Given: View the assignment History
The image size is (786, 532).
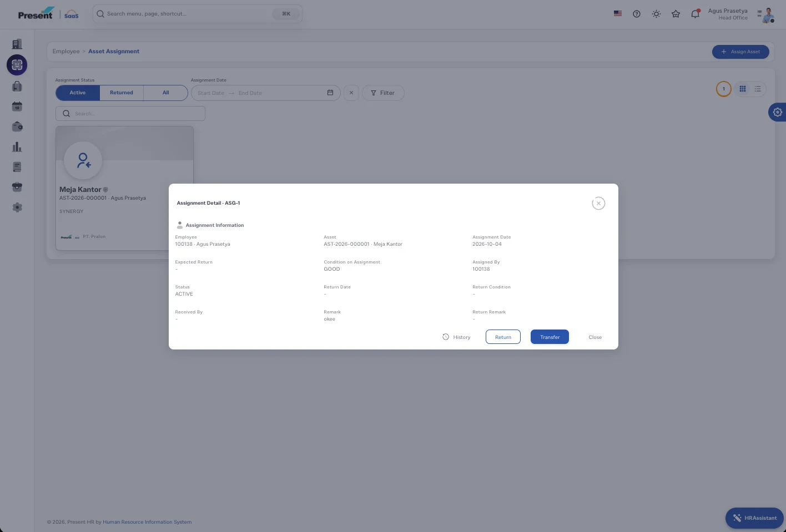Looking at the screenshot, I should coord(456,337).
